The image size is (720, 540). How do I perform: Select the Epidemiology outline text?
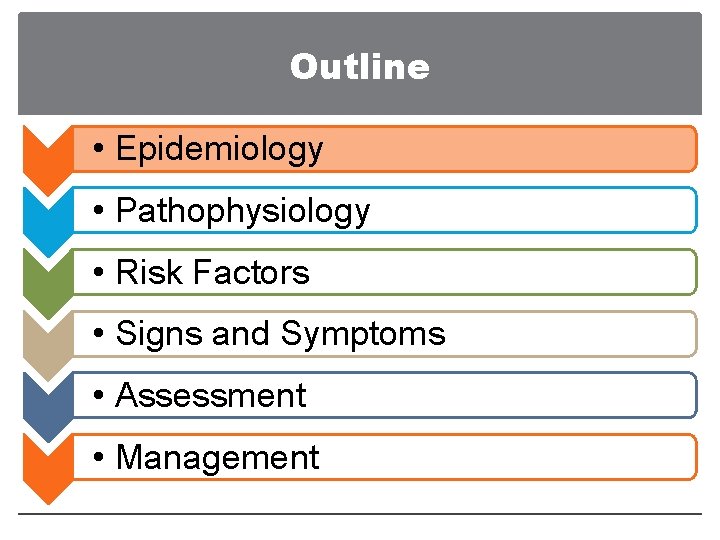click(219, 149)
